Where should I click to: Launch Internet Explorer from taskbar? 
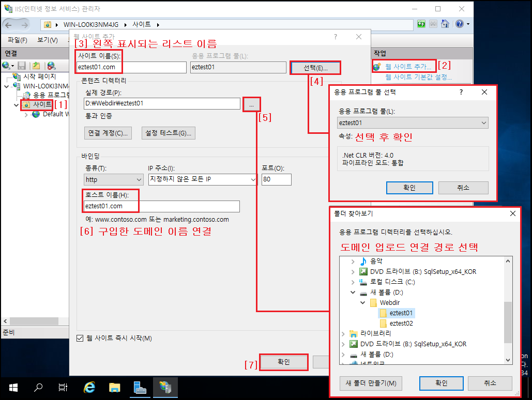click(89, 388)
